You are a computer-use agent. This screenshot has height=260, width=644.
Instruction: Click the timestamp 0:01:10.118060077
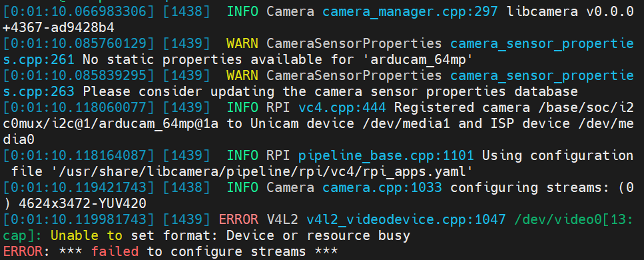[x=79, y=108]
